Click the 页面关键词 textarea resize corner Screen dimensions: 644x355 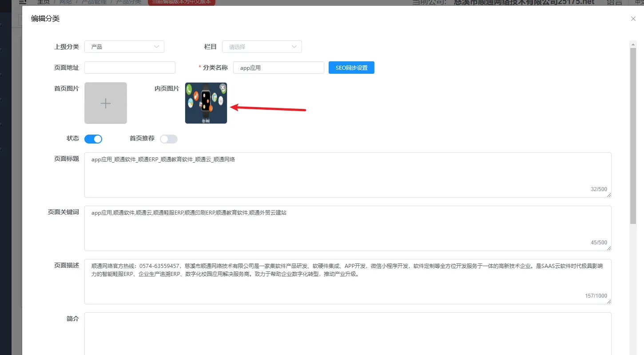pyautogui.click(x=609, y=248)
